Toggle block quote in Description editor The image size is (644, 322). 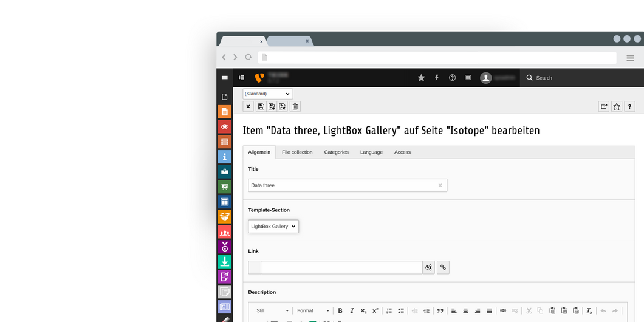[x=440, y=311]
